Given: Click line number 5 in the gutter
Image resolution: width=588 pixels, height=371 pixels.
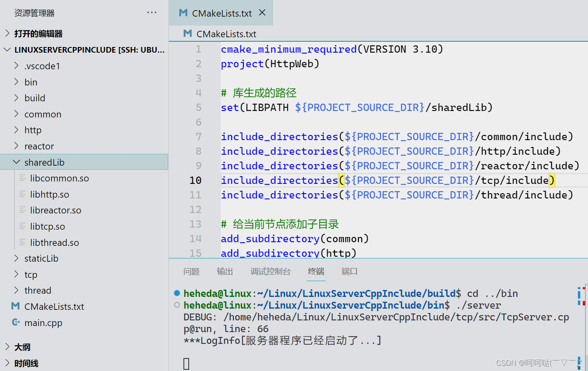Looking at the screenshot, I should (x=198, y=107).
